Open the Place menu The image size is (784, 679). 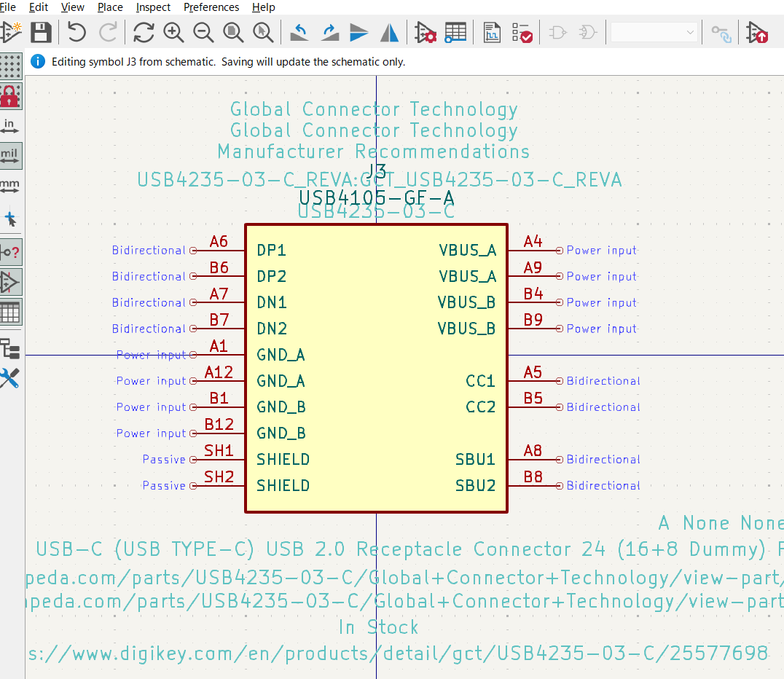tap(110, 7)
